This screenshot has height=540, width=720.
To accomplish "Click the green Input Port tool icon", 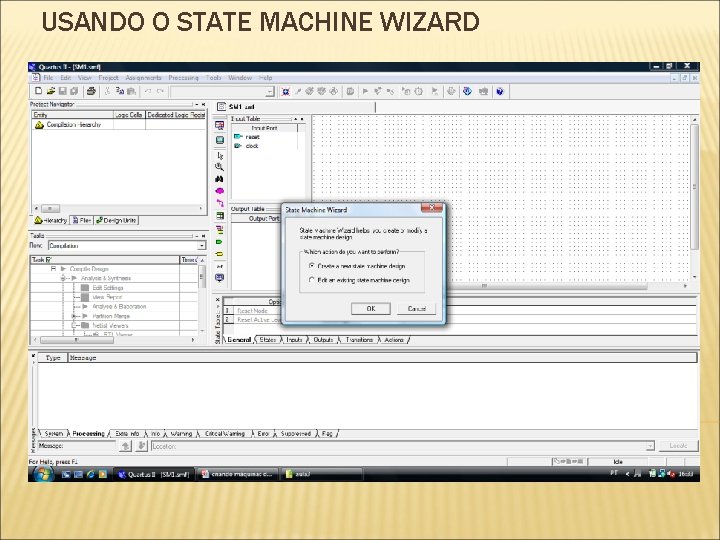I will (219, 242).
